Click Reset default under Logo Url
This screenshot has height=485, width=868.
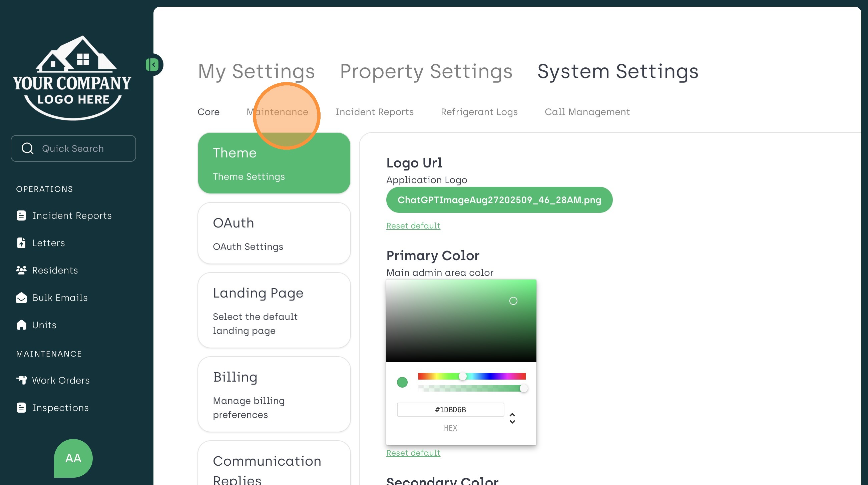pyautogui.click(x=413, y=225)
